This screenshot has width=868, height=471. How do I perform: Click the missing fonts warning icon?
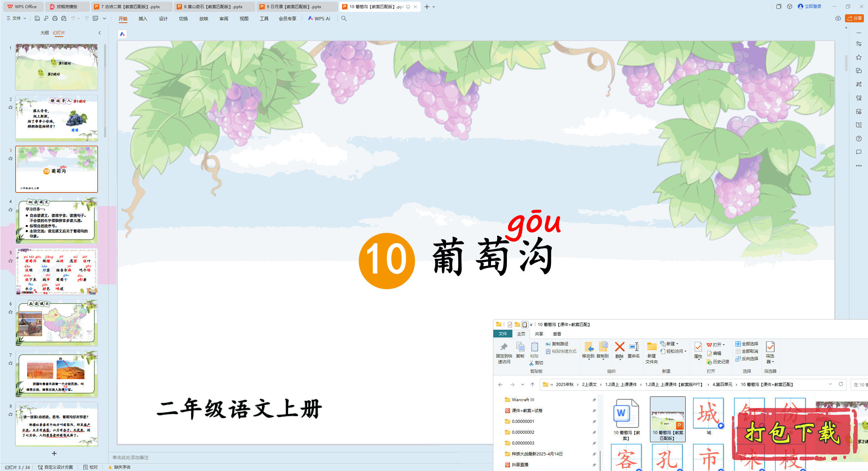click(x=110, y=467)
